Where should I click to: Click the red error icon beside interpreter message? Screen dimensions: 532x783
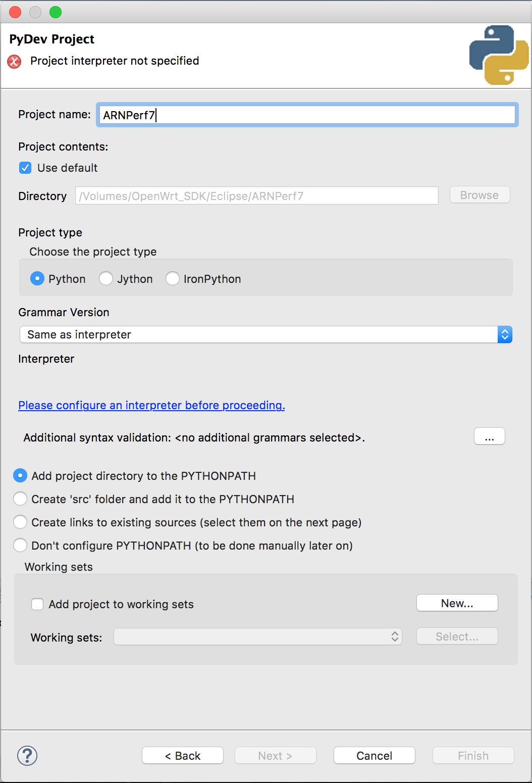click(14, 62)
